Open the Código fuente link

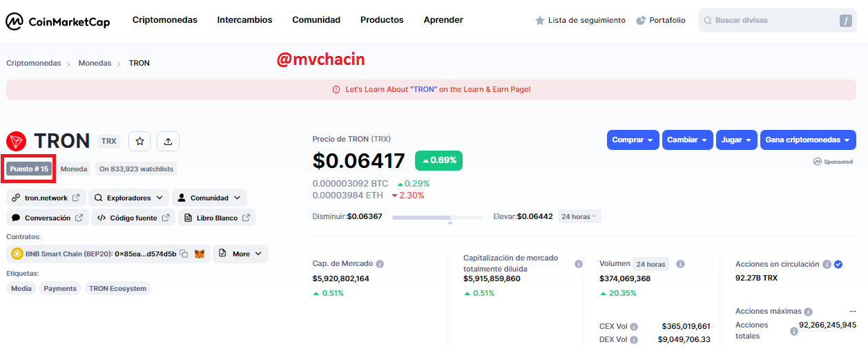(x=133, y=218)
